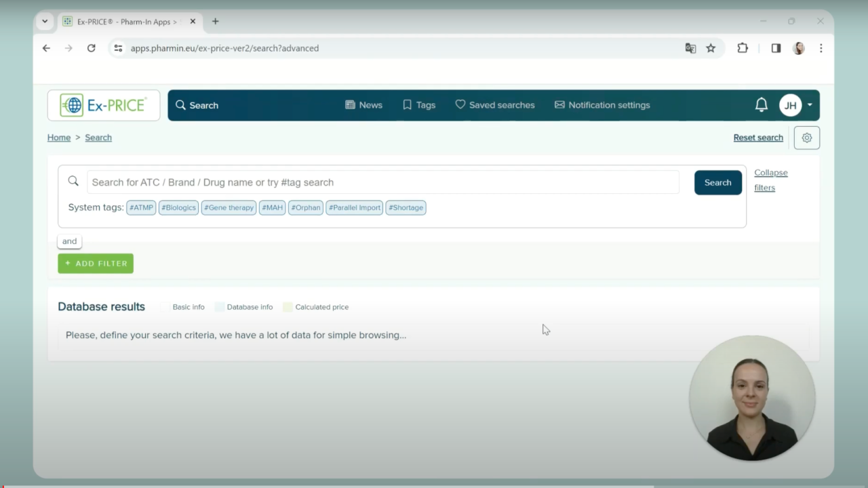
Task: Toggle the #Shortage system tag
Action: point(406,207)
